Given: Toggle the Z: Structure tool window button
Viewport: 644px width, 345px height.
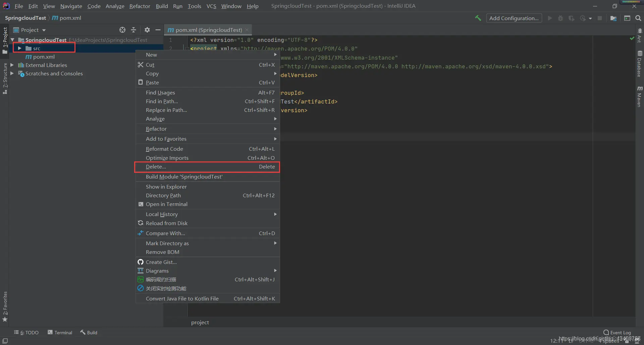Looking at the screenshot, I should (x=5, y=78).
